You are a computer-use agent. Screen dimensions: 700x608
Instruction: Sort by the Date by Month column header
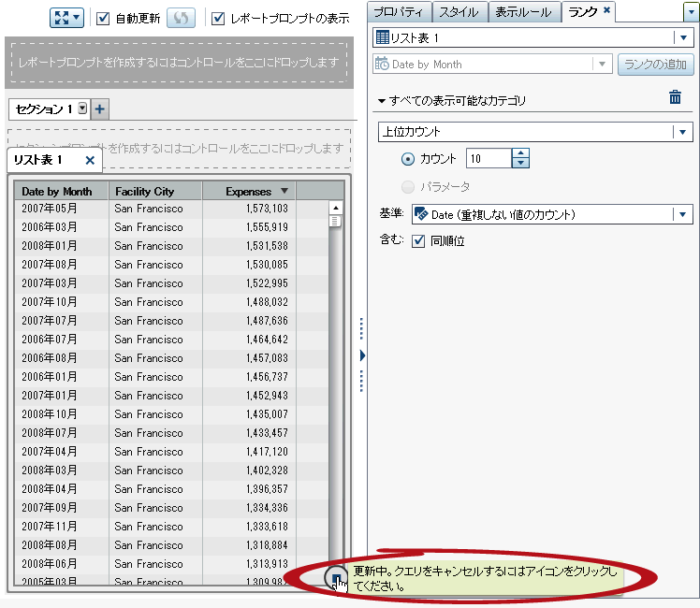[61, 191]
